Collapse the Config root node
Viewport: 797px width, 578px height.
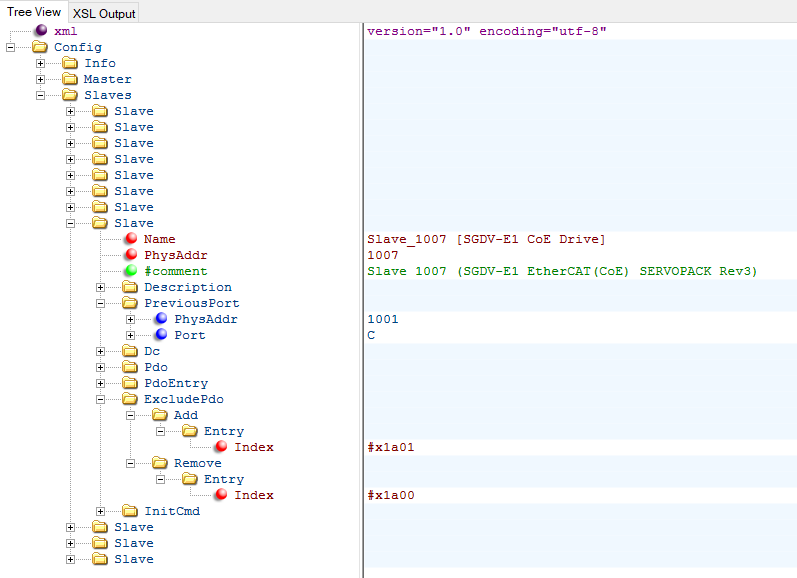[11, 47]
